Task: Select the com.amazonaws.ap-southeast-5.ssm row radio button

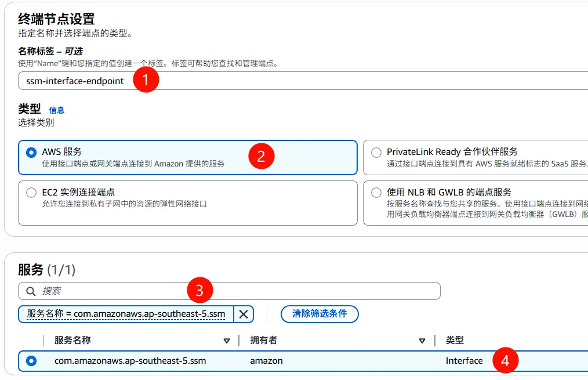Action: (x=31, y=361)
